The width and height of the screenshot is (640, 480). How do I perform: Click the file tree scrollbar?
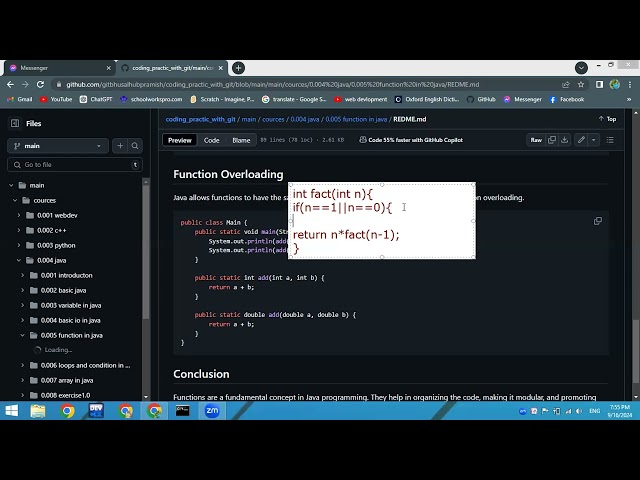[x=146, y=253]
